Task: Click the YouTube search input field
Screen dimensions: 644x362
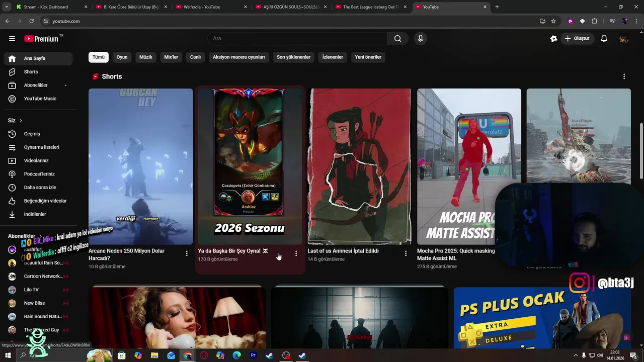Action: click(x=297, y=39)
